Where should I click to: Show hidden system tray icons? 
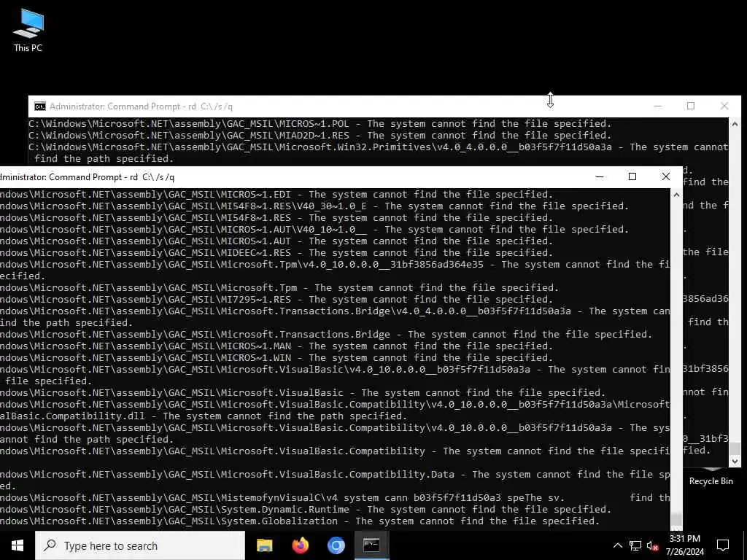[x=617, y=545]
